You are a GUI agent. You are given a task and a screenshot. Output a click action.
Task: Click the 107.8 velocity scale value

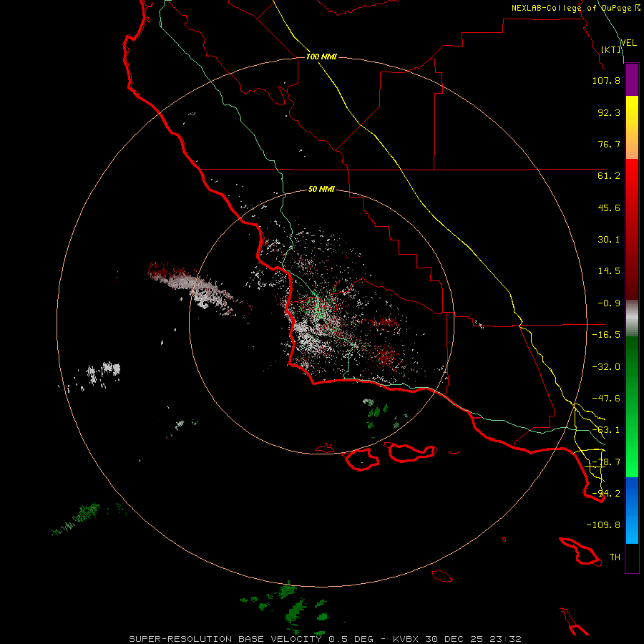[x=606, y=80]
